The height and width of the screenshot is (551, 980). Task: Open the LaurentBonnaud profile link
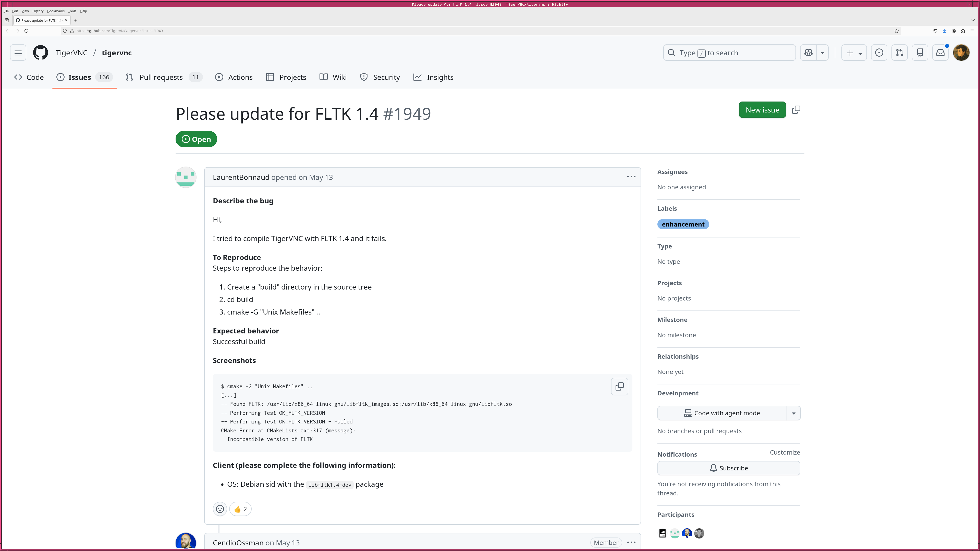[241, 177]
